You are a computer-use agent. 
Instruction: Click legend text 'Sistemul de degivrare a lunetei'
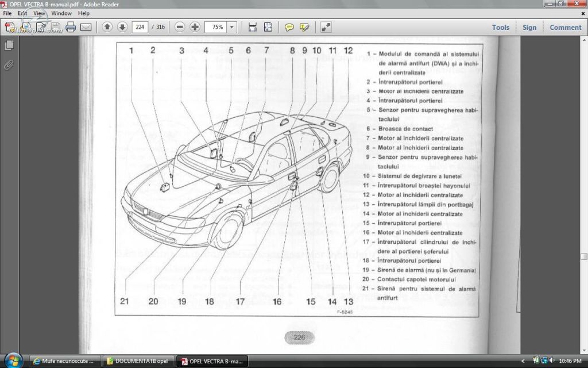(x=419, y=176)
